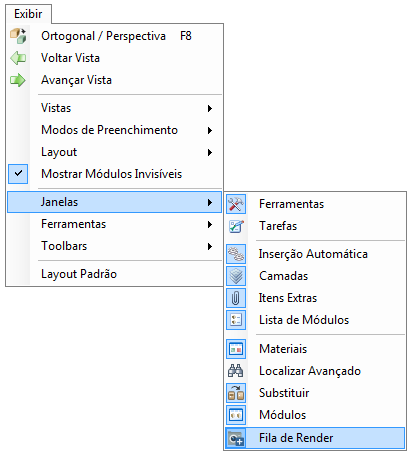Image resolution: width=417 pixels, height=457 pixels.
Task: Expand the Toolbars submenu arrow
Action: tap(210, 246)
